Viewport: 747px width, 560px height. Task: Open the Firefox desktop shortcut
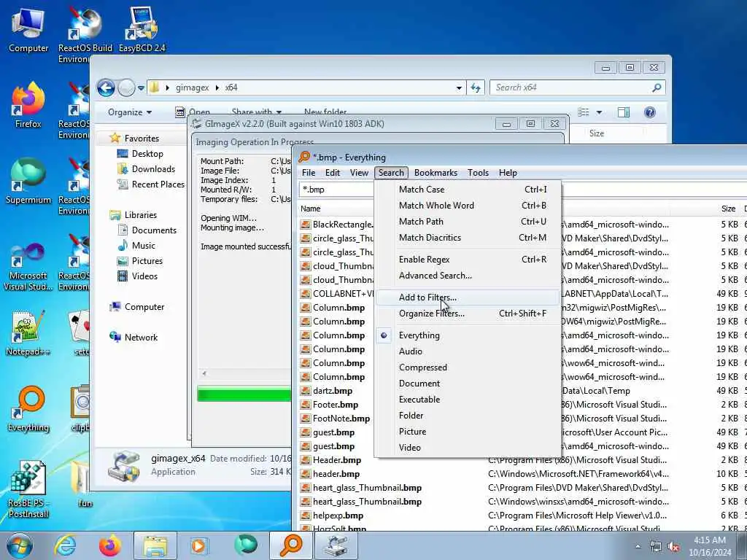click(x=28, y=106)
